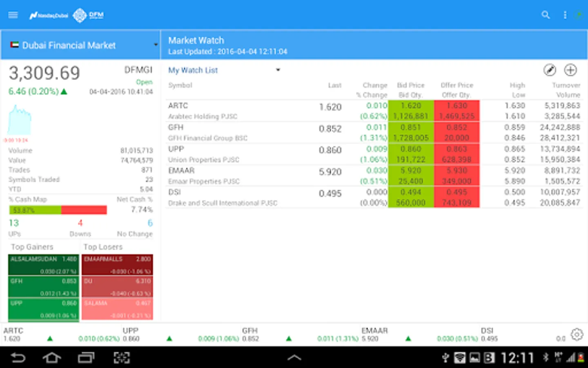This screenshot has height=368, width=588.
Task: Tap the Nasdaq Dubai logo
Action: 49,16
